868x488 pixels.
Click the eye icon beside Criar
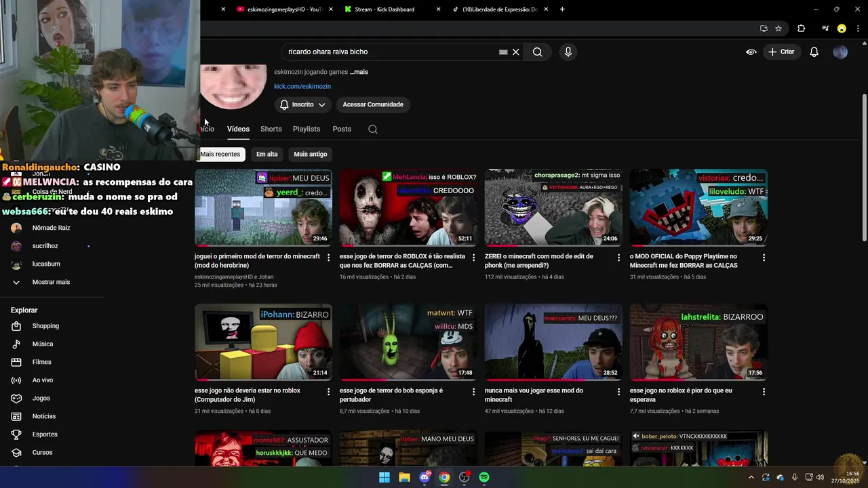(x=751, y=52)
